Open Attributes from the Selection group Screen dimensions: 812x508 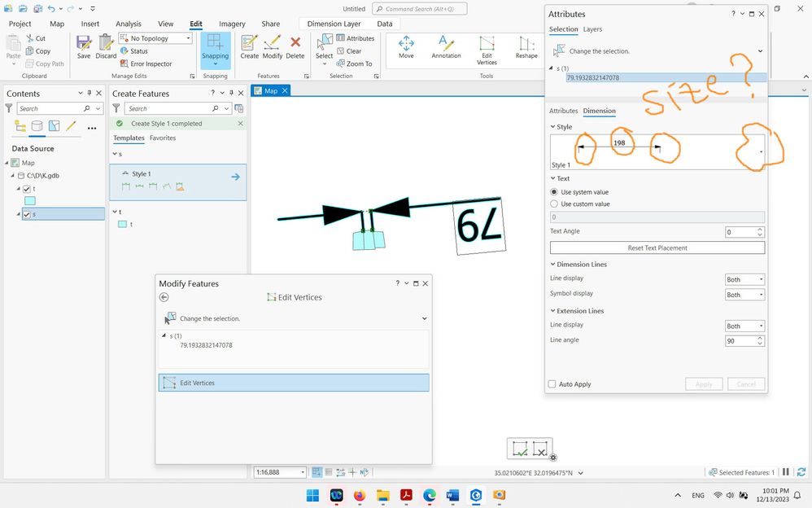(x=356, y=38)
